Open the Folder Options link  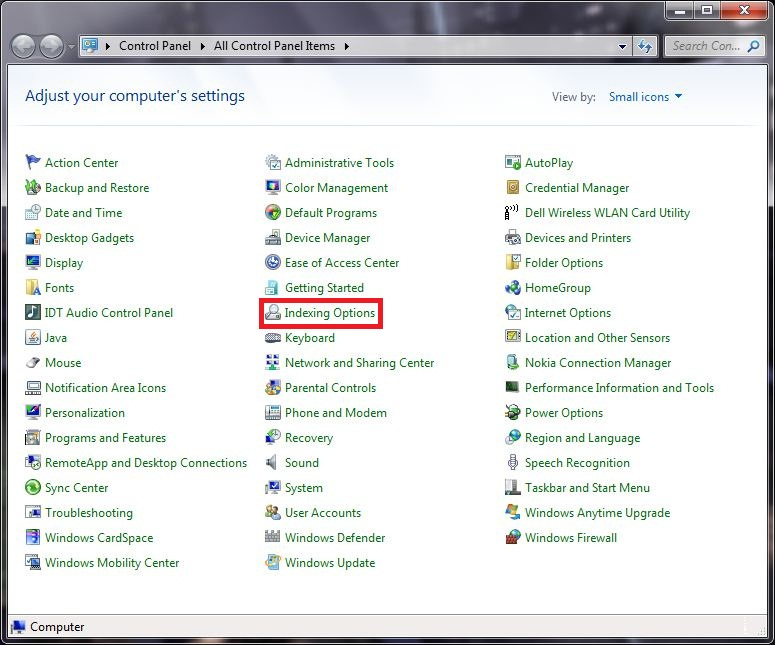[563, 263]
